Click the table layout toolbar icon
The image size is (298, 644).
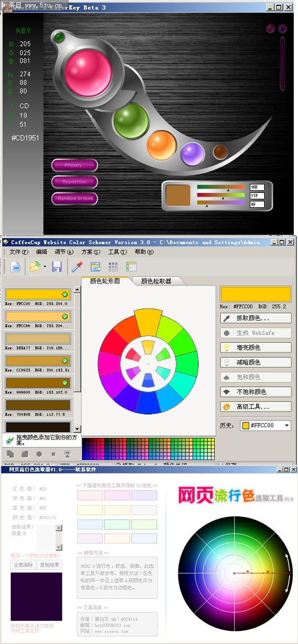131,267
